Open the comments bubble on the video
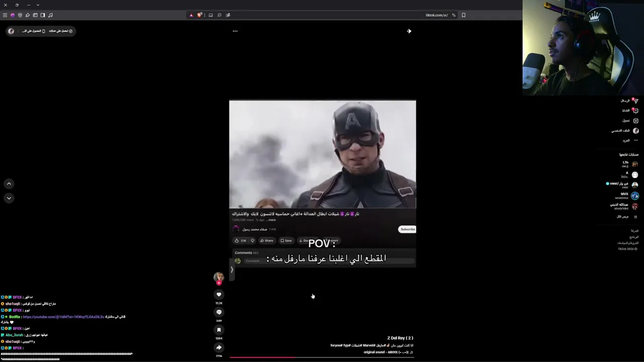This screenshot has width=644, height=362. click(219, 312)
